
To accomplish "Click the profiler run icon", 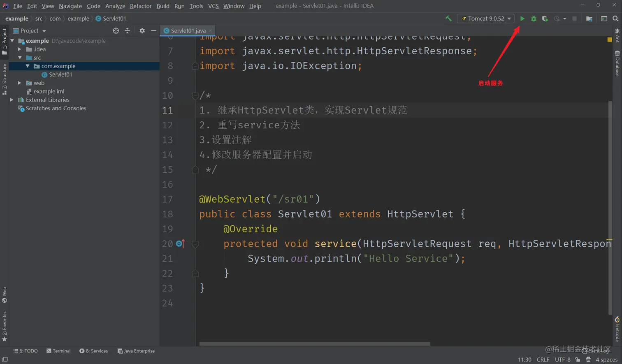I will [x=557, y=19].
